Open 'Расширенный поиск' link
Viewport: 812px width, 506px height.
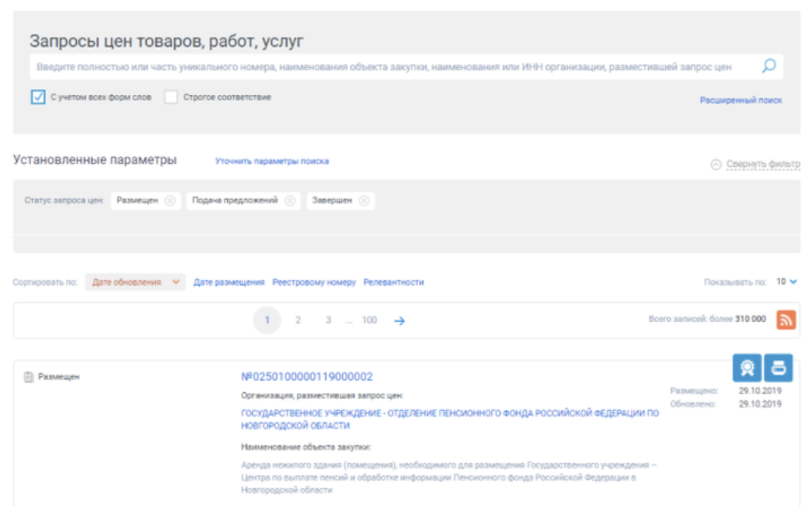coord(741,100)
